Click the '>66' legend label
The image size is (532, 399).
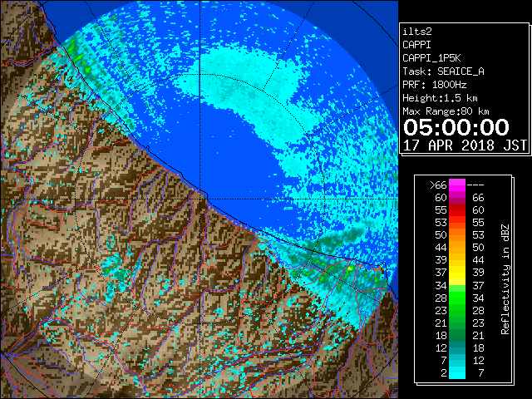438,185
